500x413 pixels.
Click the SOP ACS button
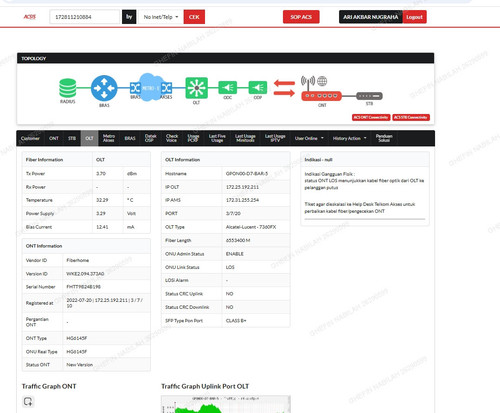pos(301,17)
